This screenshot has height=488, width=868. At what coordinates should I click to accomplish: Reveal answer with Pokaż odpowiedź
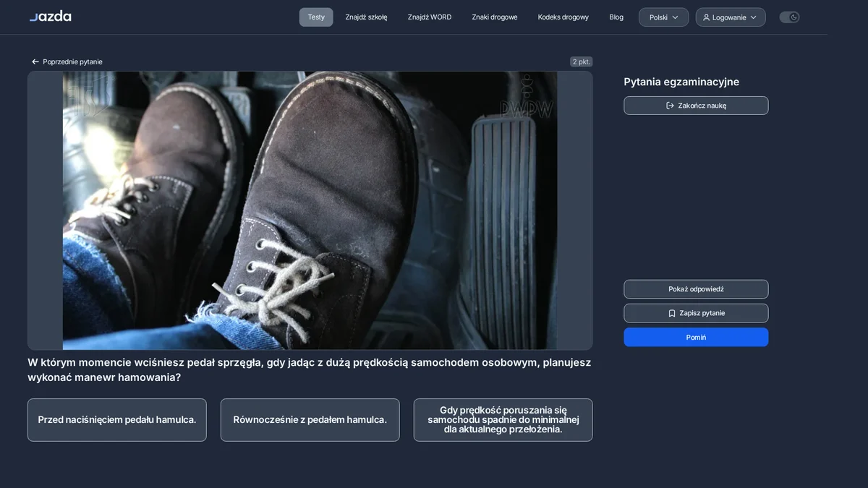pyautogui.click(x=696, y=289)
